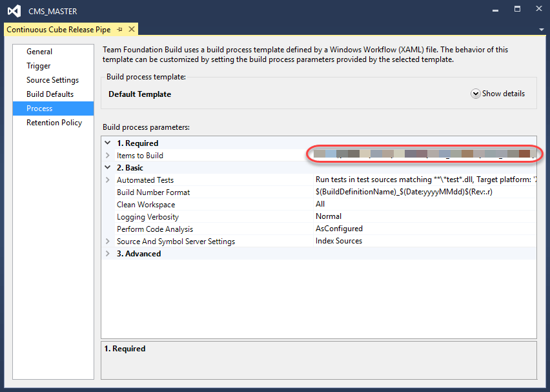
Task: Open the Retention Policy page
Action: (x=54, y=123)
